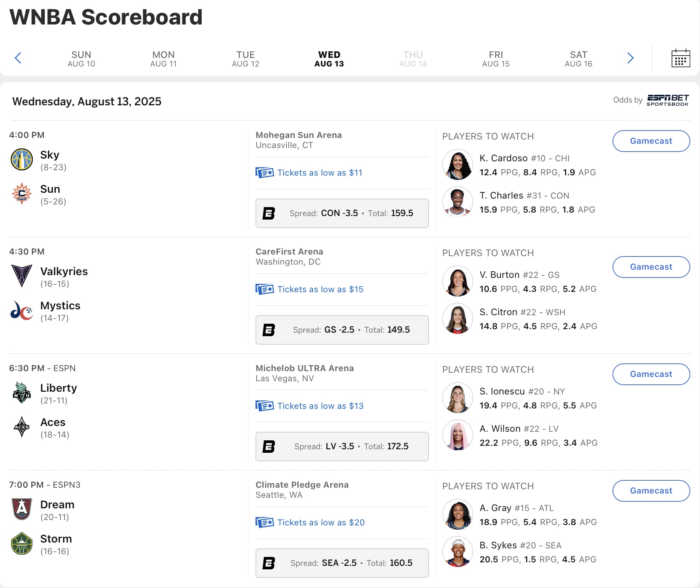Click 'Tickets as low as $20' link
Image resolution: width=700 pixels, height=588 pixels.
[x=321, y=522]
